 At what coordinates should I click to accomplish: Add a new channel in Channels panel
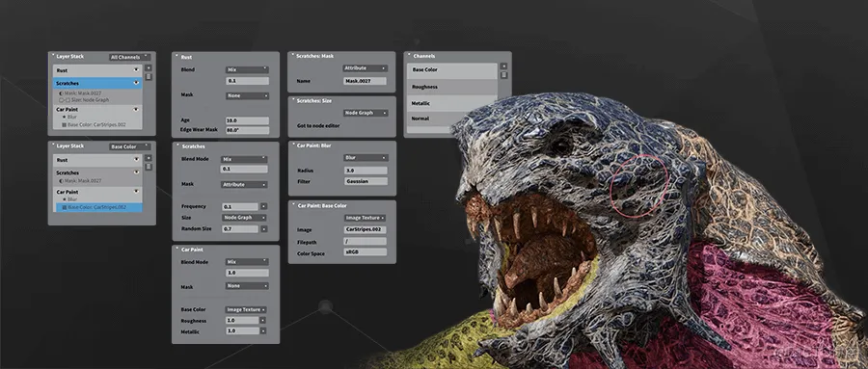503,66
